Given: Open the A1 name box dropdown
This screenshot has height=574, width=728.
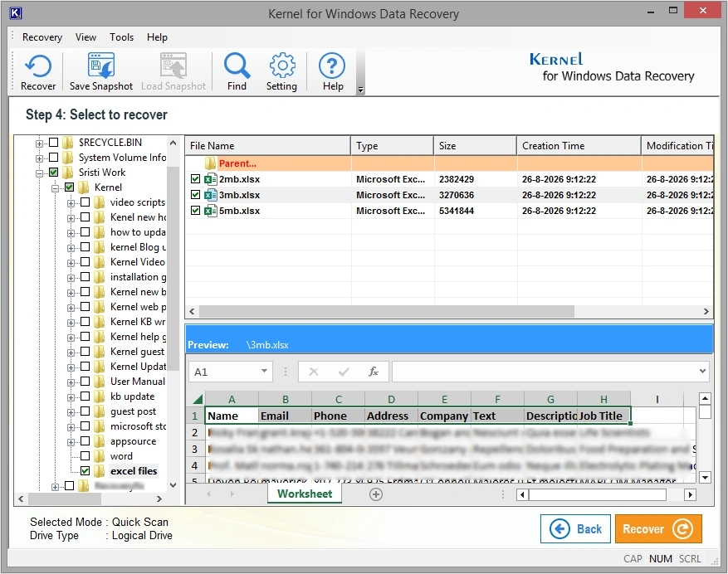Looking at the screenshot, I should [264, 372].
